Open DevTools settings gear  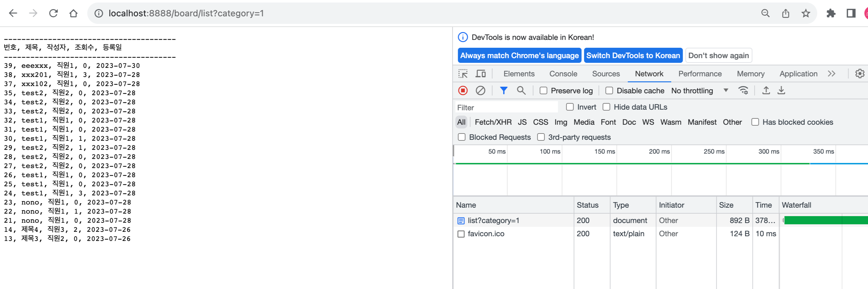[x=860, y=74]
